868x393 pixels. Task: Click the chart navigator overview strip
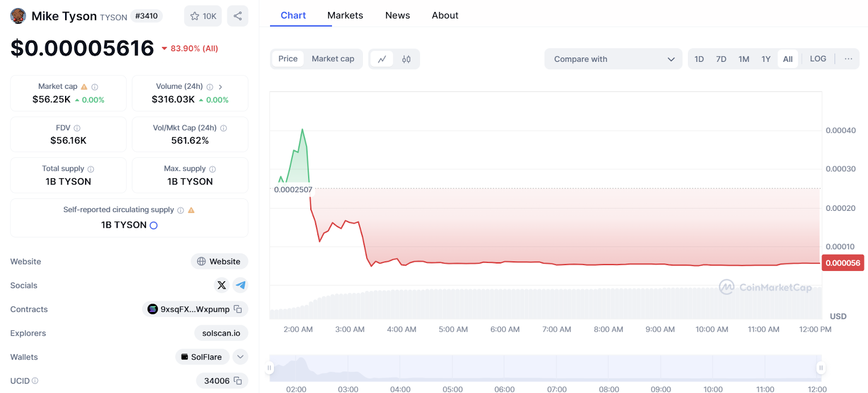coord(545,368)
